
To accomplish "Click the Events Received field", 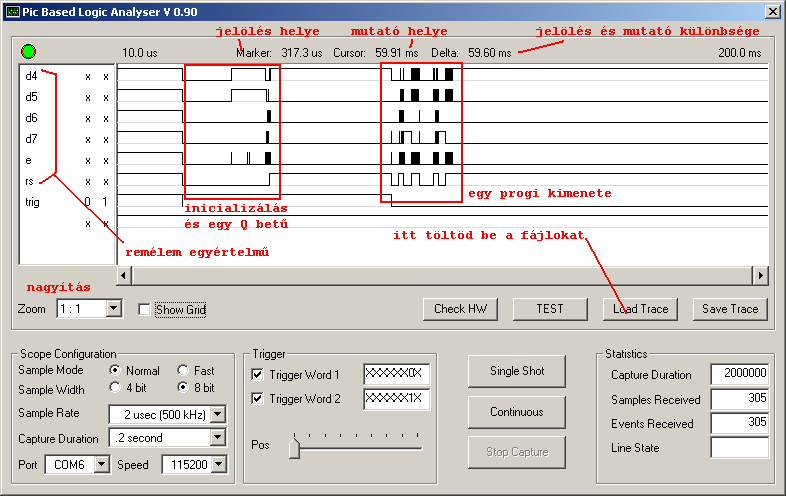I will click(x=739, y=423).
